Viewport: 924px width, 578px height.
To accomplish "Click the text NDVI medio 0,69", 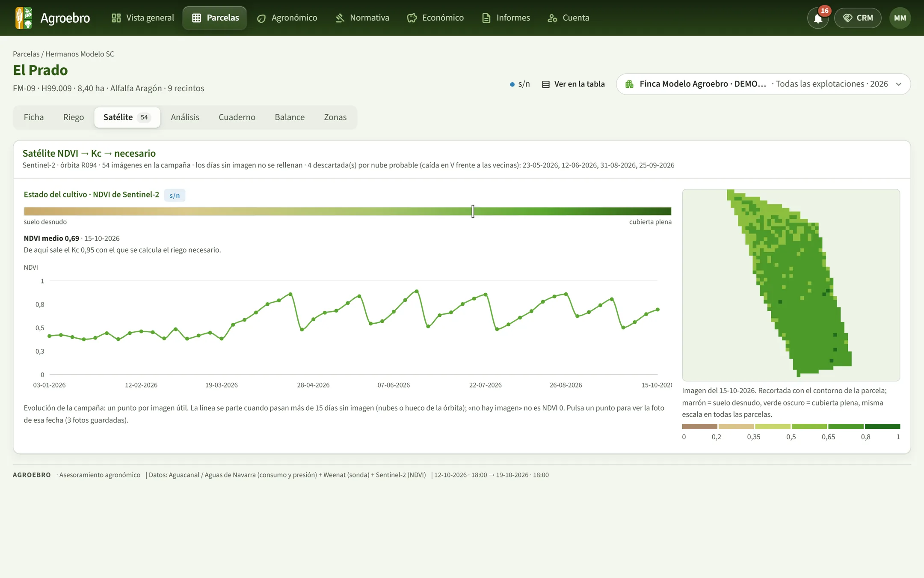I will tap(51, 238).
